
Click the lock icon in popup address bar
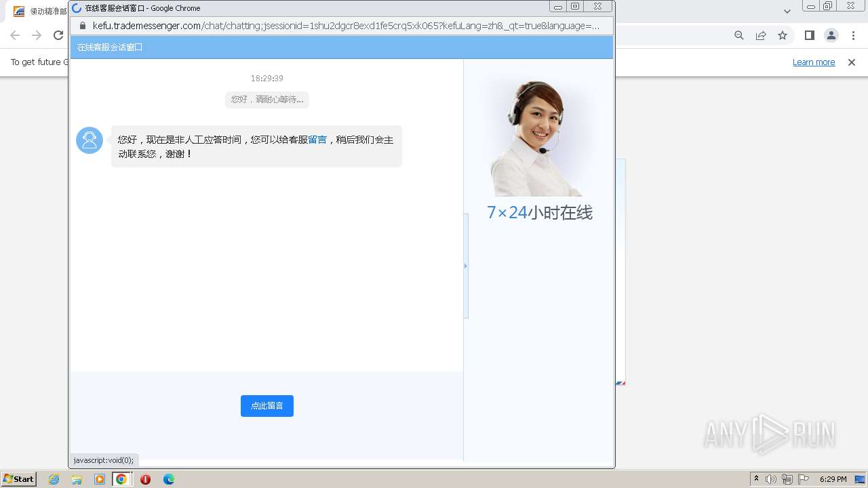click(83, 26)
